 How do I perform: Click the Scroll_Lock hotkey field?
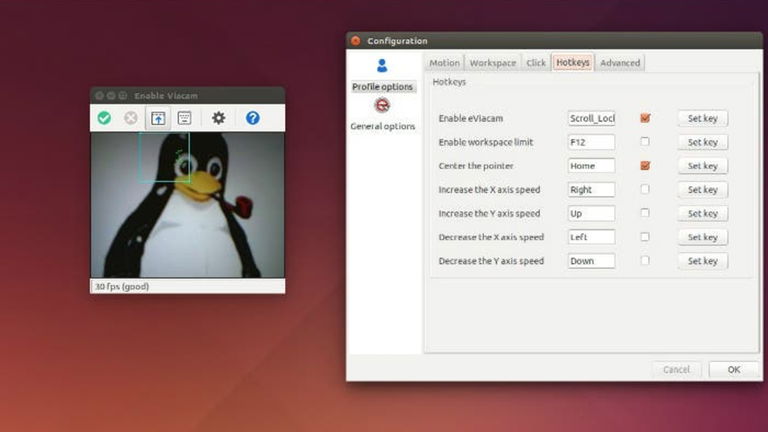[x=591, y=118]
